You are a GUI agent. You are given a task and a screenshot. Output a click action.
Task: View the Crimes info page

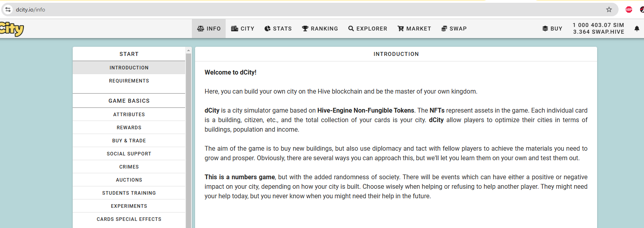129,167
